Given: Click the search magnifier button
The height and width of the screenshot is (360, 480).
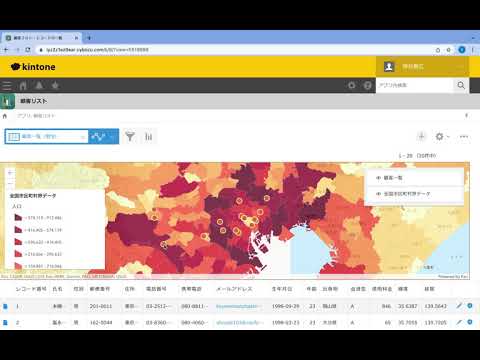Looking at the screenshot, I should [x=461, y=85].
